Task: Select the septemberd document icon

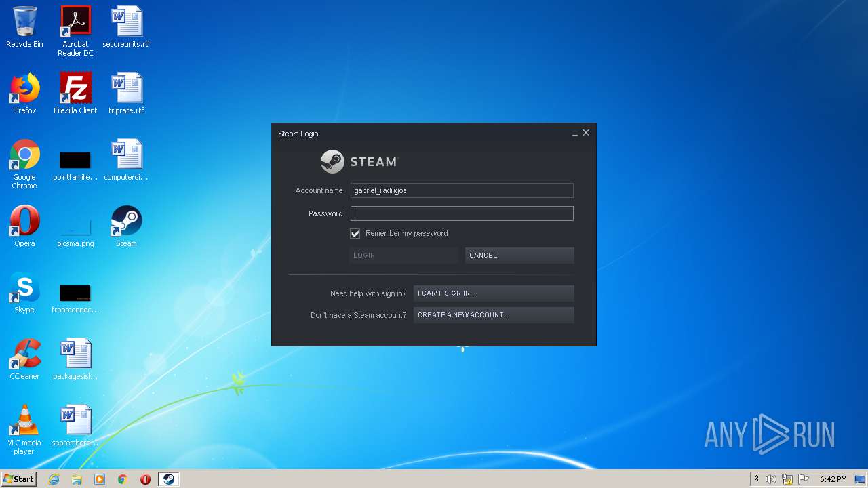Action: [75, 426]
